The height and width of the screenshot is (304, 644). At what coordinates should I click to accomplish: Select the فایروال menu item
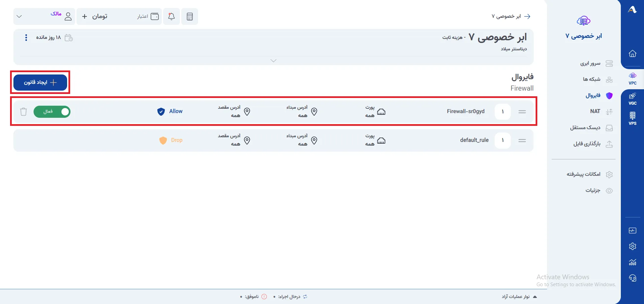click(x=599, y=96)
